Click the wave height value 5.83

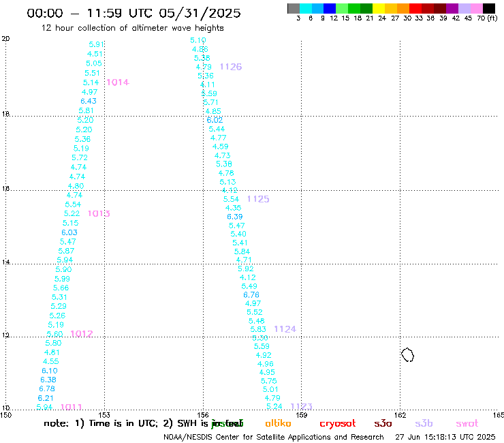coord(258,330)
